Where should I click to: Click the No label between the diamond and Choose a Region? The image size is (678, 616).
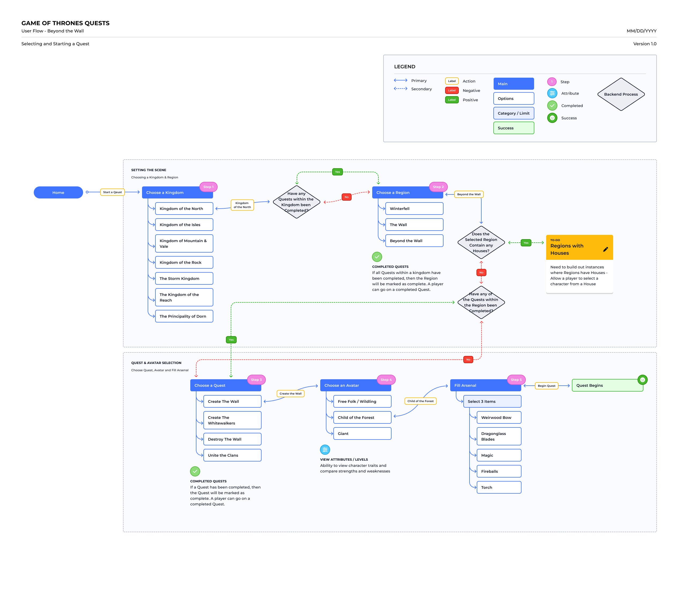[347, 197]
